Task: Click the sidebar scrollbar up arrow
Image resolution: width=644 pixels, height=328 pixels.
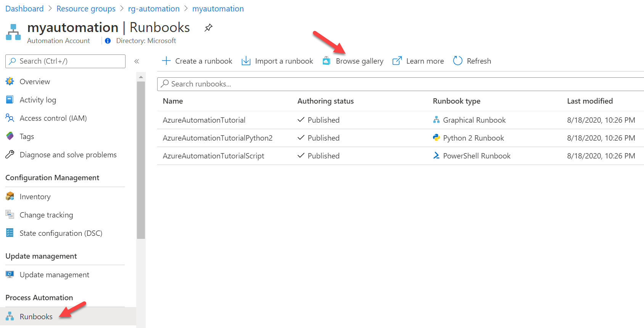Action: point(141,77)
